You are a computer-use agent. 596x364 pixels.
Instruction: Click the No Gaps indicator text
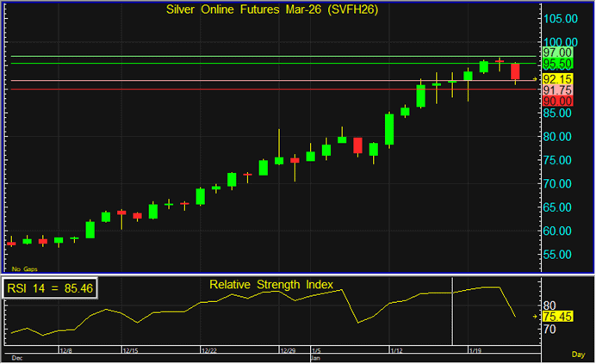click(18, 268)
